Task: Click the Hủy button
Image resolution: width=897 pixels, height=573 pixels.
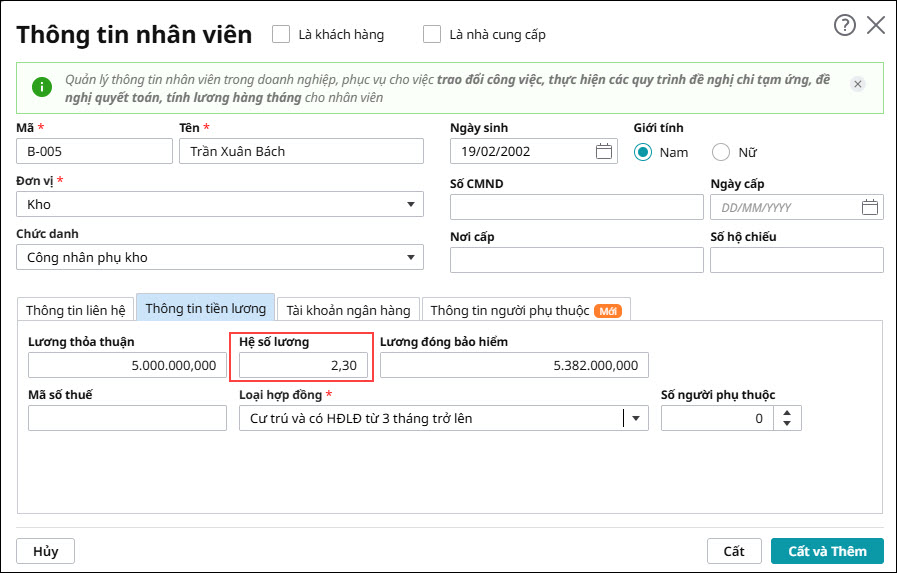Action: point(45,551)
